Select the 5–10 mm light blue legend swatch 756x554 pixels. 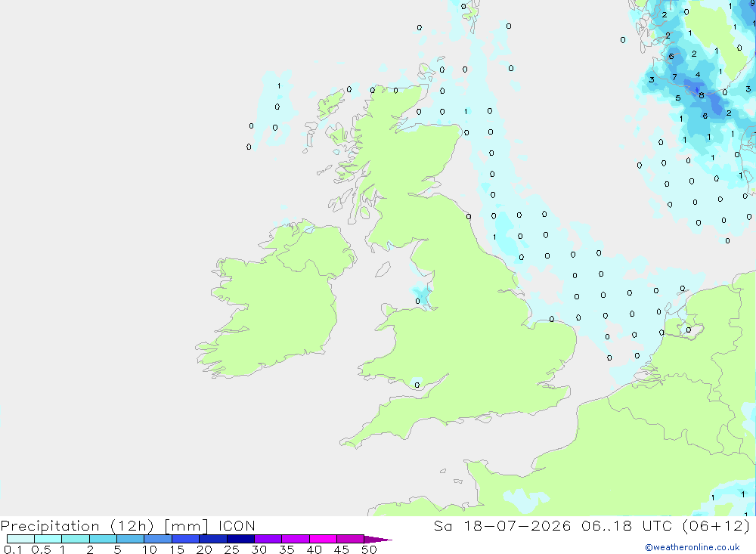coord(130,539)
